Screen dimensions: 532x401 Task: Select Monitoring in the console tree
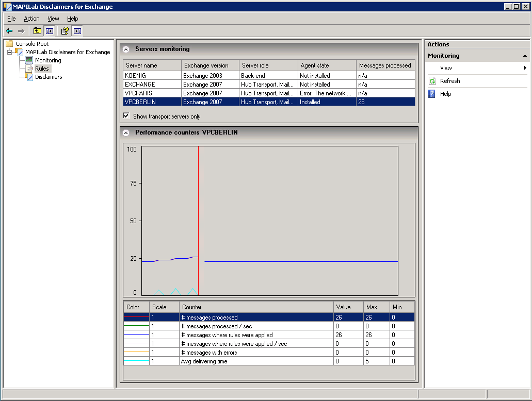pos(48,60)
